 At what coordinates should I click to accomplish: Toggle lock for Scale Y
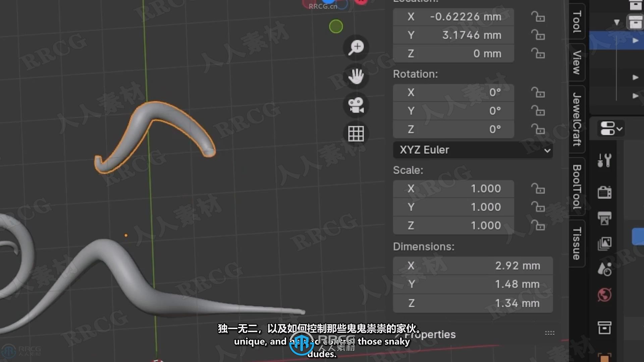[538, 207]
